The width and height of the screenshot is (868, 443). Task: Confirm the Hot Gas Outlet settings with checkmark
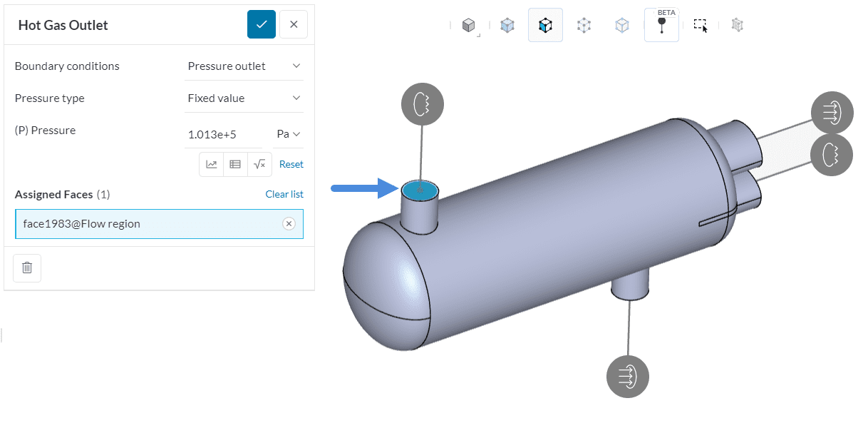pos(261,24)
